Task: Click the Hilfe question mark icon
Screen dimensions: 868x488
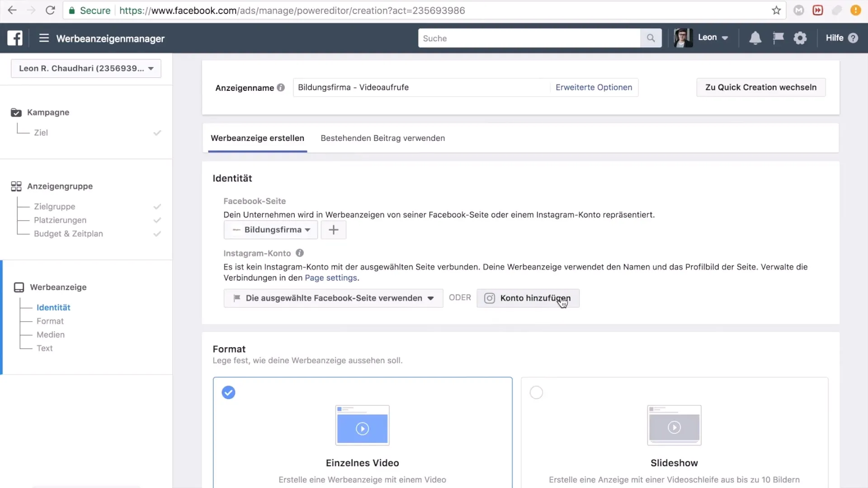Action: [853, 38]
